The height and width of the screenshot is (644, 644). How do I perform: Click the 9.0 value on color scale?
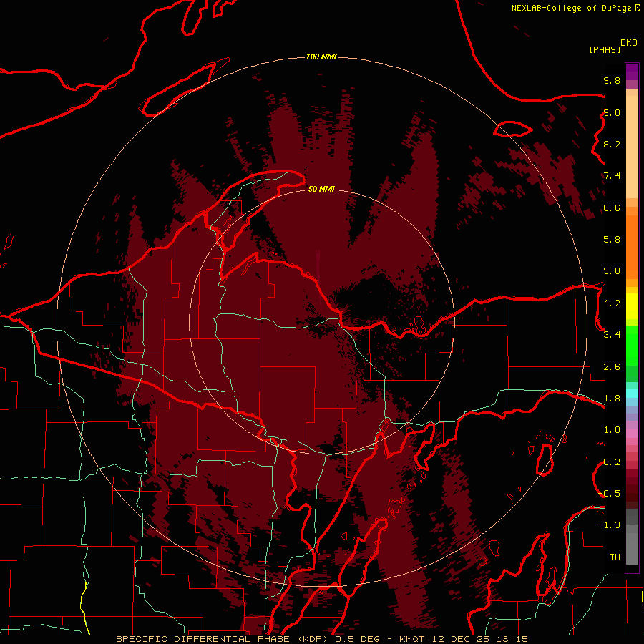(612, 112)
